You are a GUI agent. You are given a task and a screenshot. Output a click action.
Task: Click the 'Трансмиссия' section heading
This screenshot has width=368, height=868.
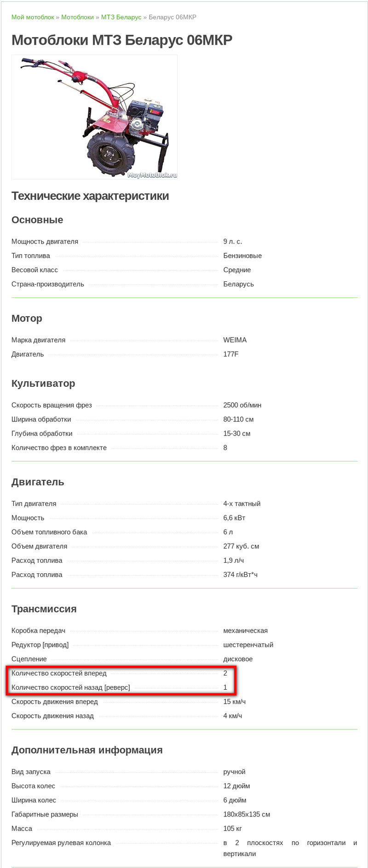(x=44, y=609)
